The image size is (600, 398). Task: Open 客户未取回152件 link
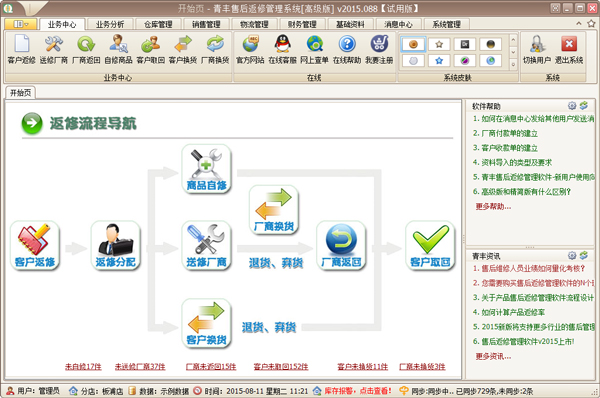(x=281, y=367)
